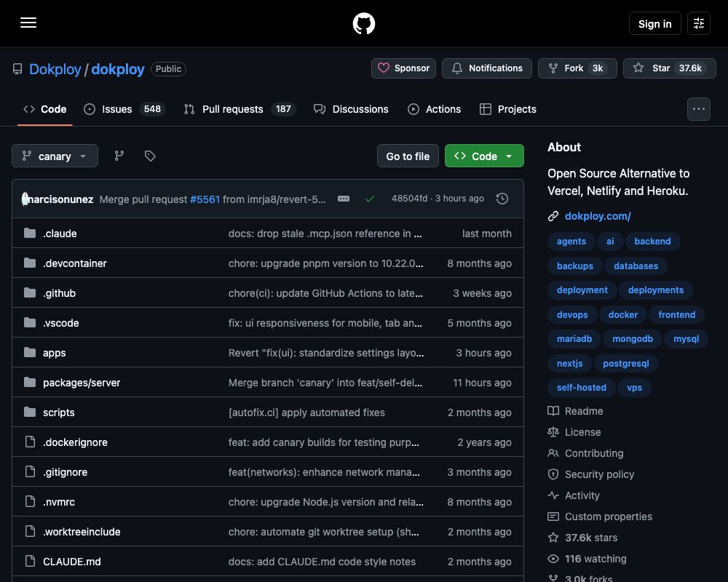Select the vps topic tag
Screen dimensions: 728x582
(634, 388)
